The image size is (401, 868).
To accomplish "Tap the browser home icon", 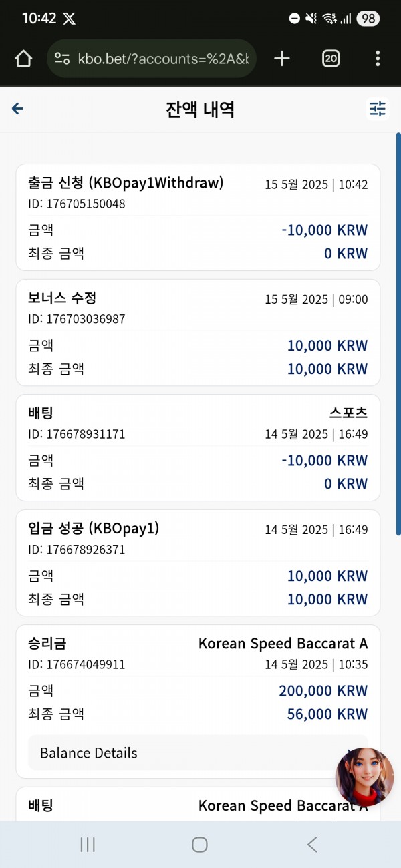I will 23,59.
